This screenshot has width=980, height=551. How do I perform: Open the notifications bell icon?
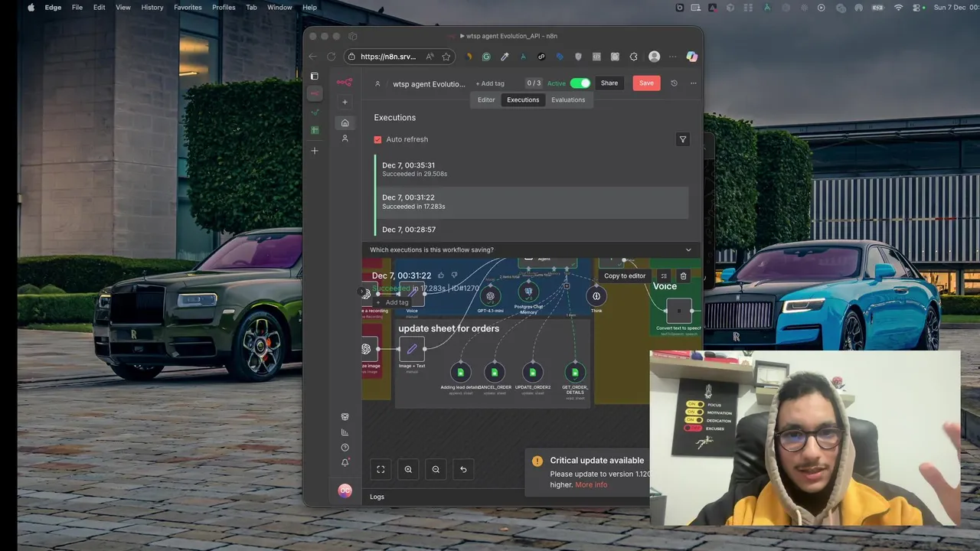click(345, 462)
